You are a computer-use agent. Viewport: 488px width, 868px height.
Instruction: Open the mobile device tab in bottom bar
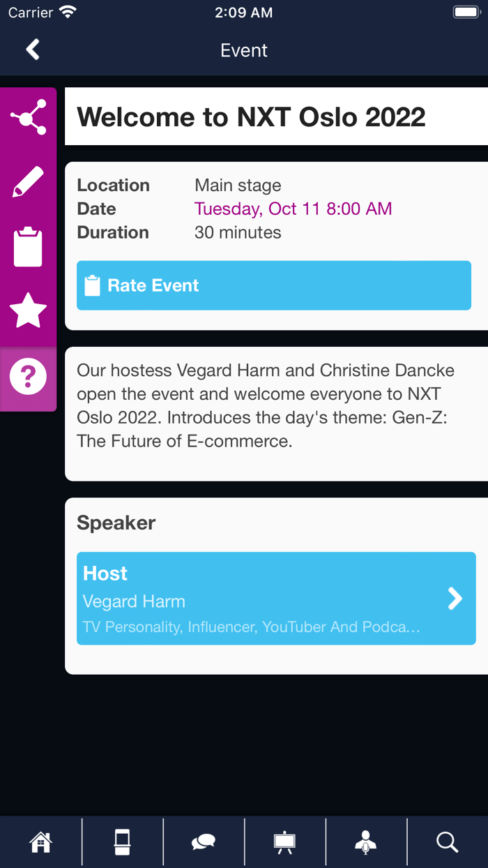tap(122, 842)
